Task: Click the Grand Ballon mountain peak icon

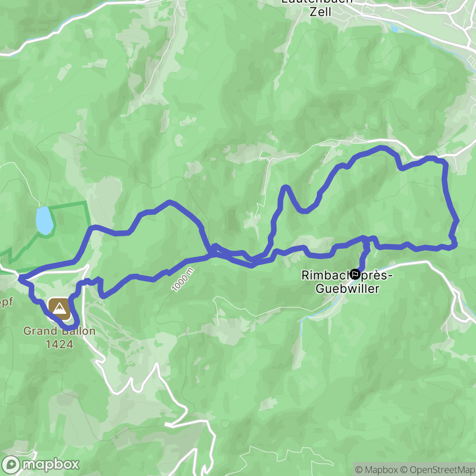Action: (x=59, y=309)
